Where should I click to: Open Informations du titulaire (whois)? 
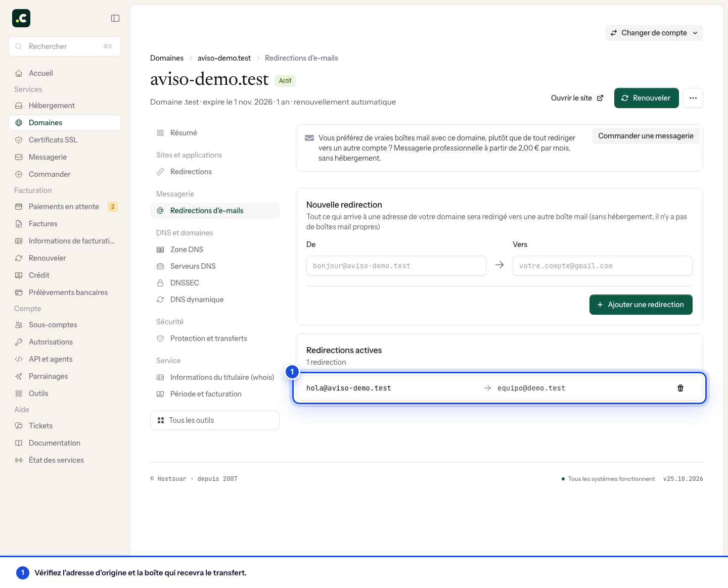[x=215, y=377]
